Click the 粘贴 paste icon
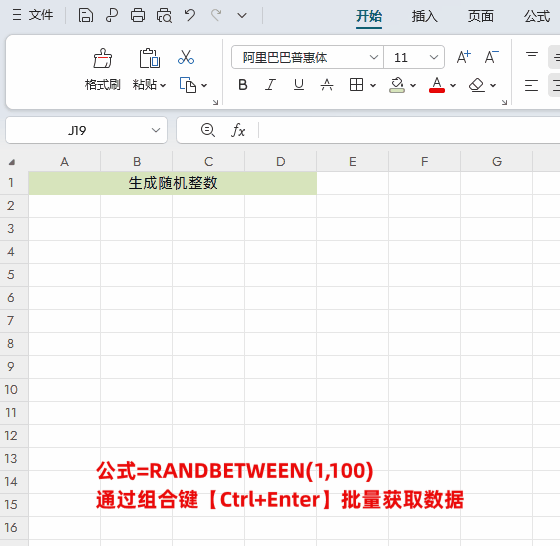This screenshot has width=560, height=546. pyautogui.click(x=149, y=58)
